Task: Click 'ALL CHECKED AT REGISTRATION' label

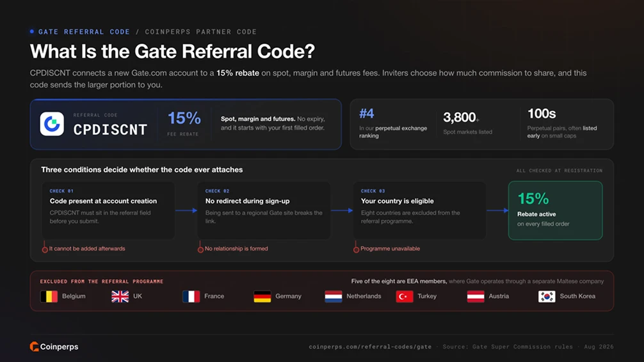Action: [x=559, y=170]
